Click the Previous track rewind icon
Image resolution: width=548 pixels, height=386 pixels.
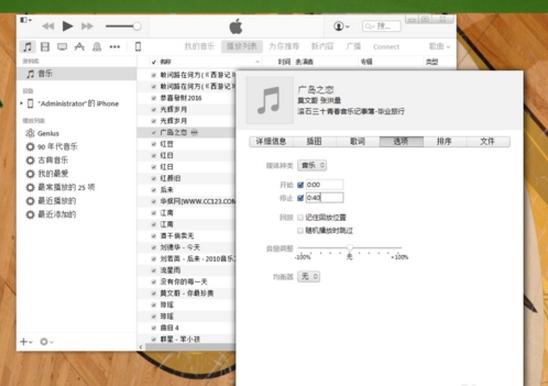point(48,26)
